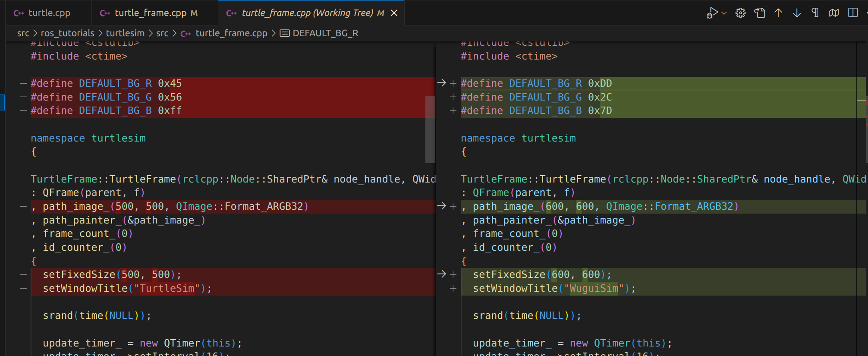This screenshot has height=356, width=868.
Task: Open the ros_tutorials breadcrumb
Action: [67, 33]
